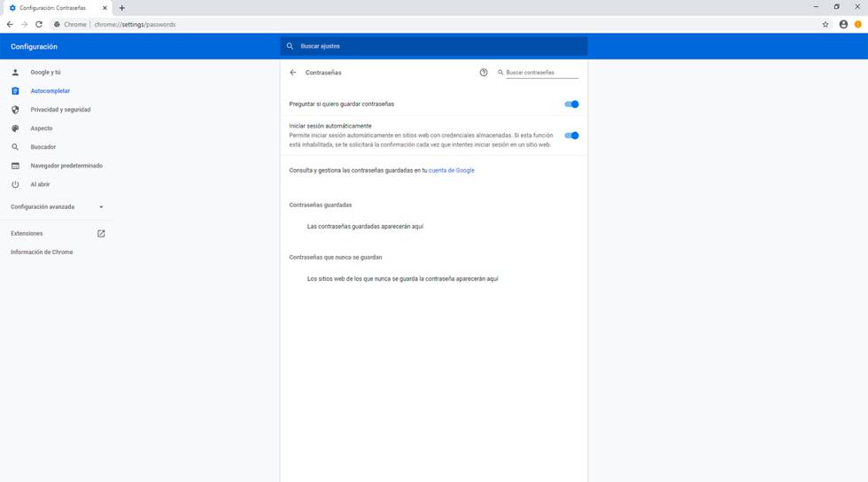Click the magnifier icon for Buscador
Screen dimensions: 868x482
[x=16, y=147]
